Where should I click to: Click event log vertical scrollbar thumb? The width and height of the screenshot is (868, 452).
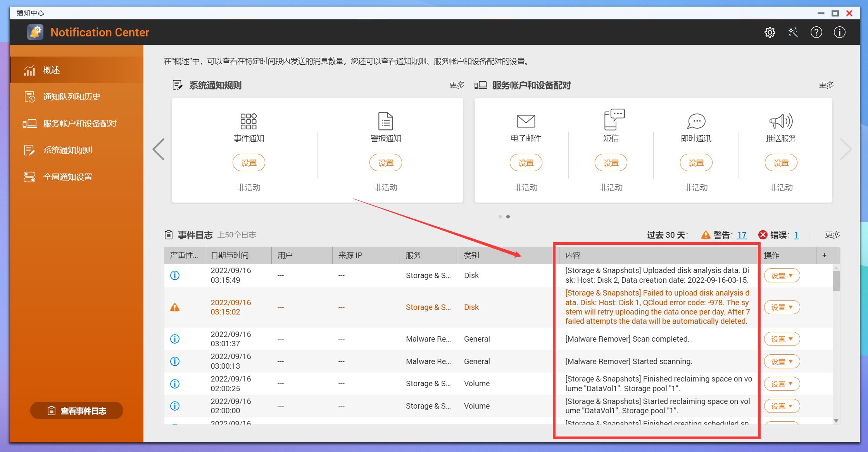[836, 280]
